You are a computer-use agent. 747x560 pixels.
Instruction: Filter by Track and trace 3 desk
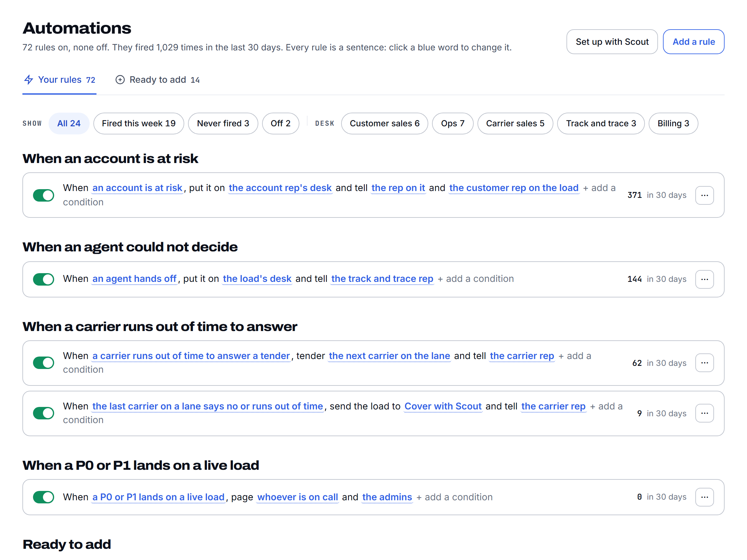click(x=601, y=124)
